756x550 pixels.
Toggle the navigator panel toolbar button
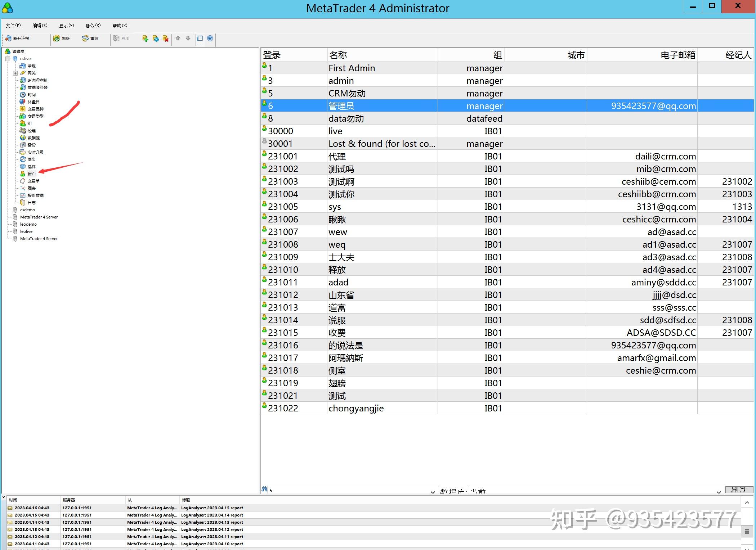(x=200, y=38)
